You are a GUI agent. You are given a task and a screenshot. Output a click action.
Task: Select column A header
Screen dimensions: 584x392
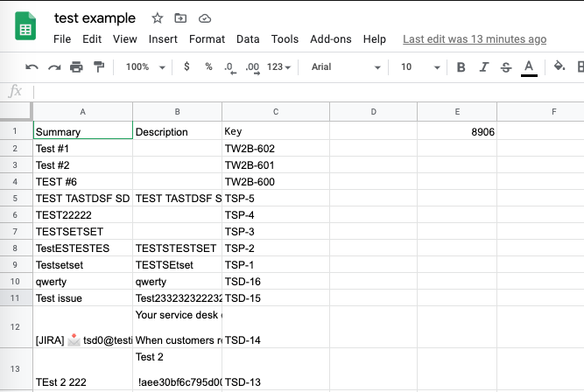point(82,112)
